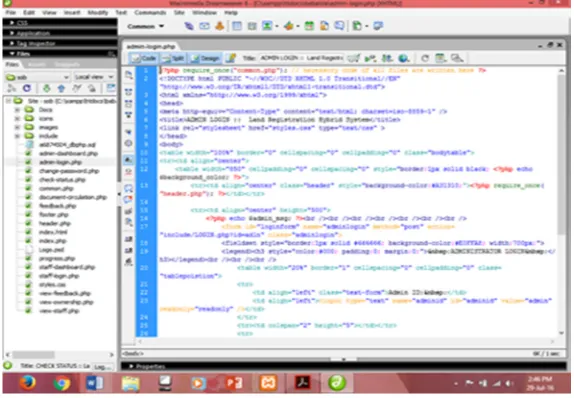The height and width of the screenshot is (398, 574).
Task: Open the site selector dropdown showing 'sob'
Action: (x=37, y=77)
